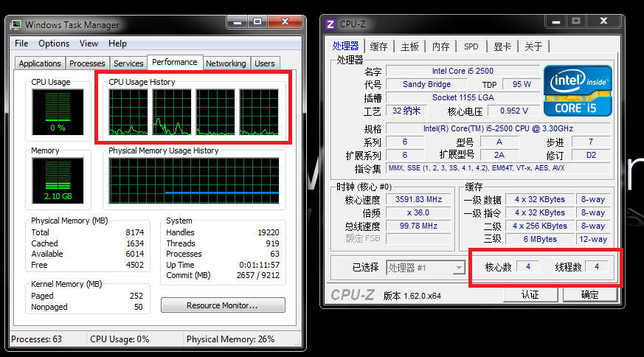The image size is (644, 357).
Task: Click the Resource Monitor button
Action: click(x=223, y=305)
